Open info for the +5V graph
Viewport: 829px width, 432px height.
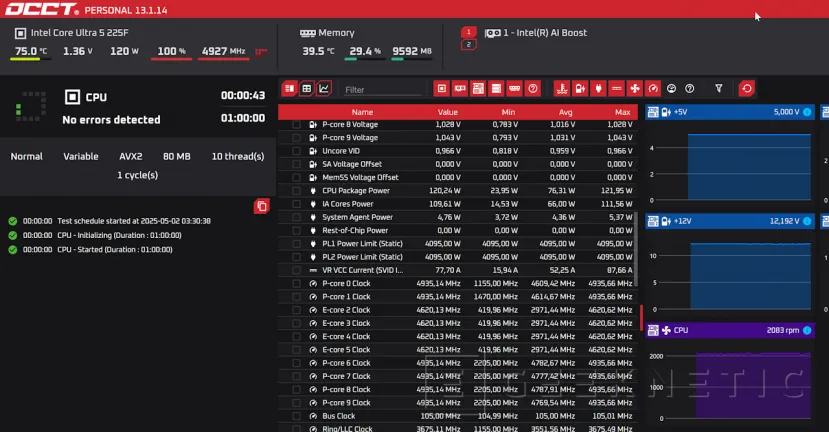tap(807, 112)
